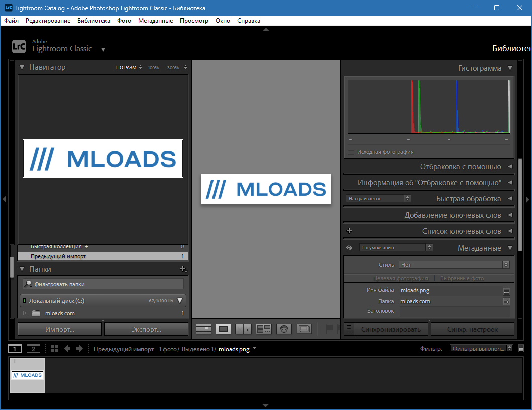Expand the Быстрая обработка panel
Image resolution: width=532 pixels, height=410 pixels.
click(x=510, y=198)
